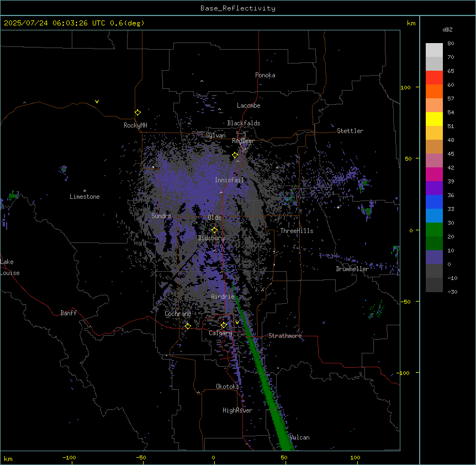
Task: Select the red swatch in the dBZ legend
Action: 434,77
